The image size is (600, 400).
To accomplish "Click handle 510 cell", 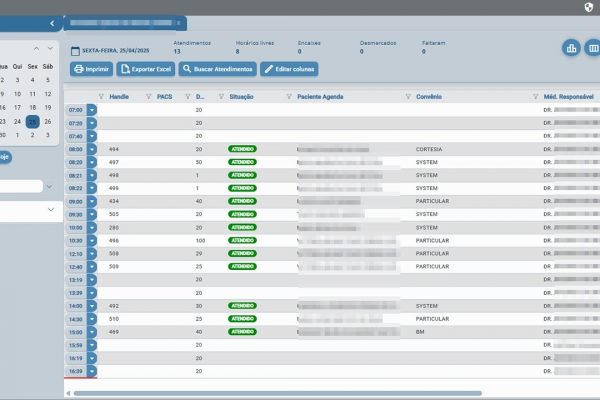I will [x=114, y=318].
